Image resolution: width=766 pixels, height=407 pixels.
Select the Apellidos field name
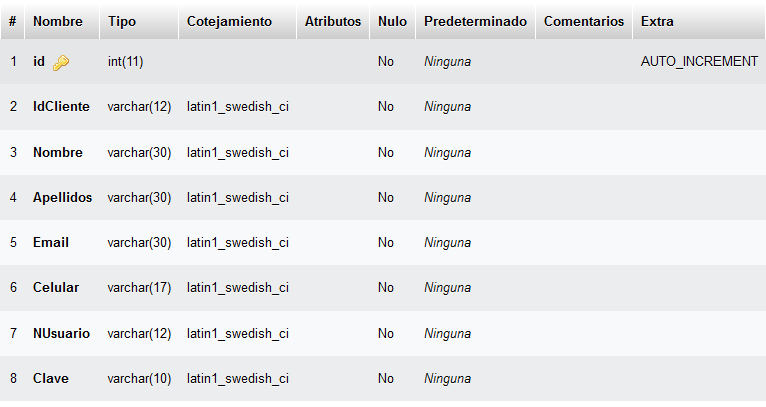point(62,198)
